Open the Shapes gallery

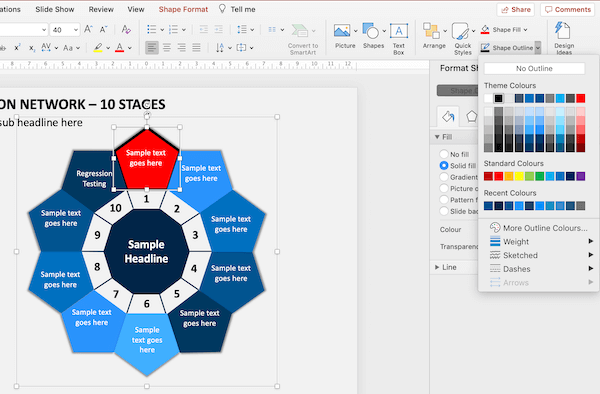tap(373, 36)
